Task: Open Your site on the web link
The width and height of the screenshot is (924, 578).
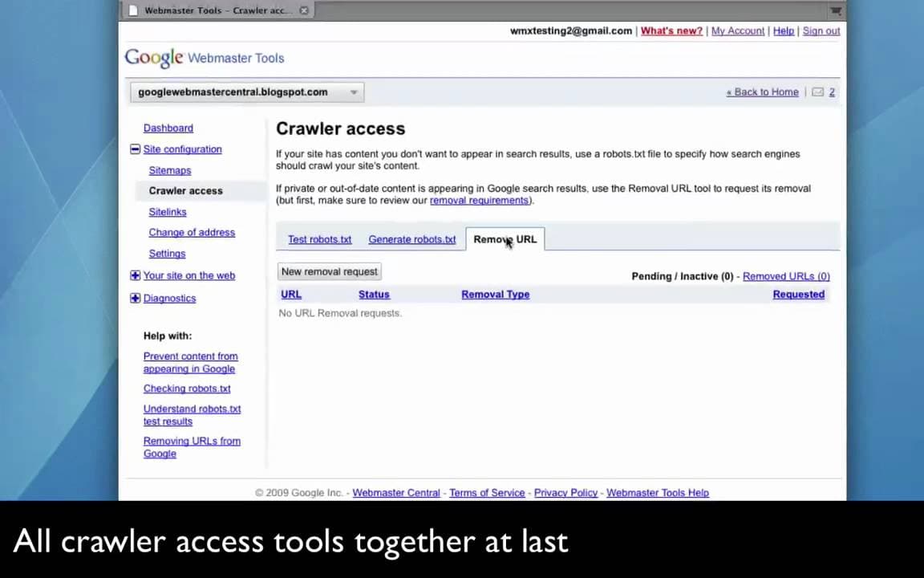Action: tap(189, 275)
